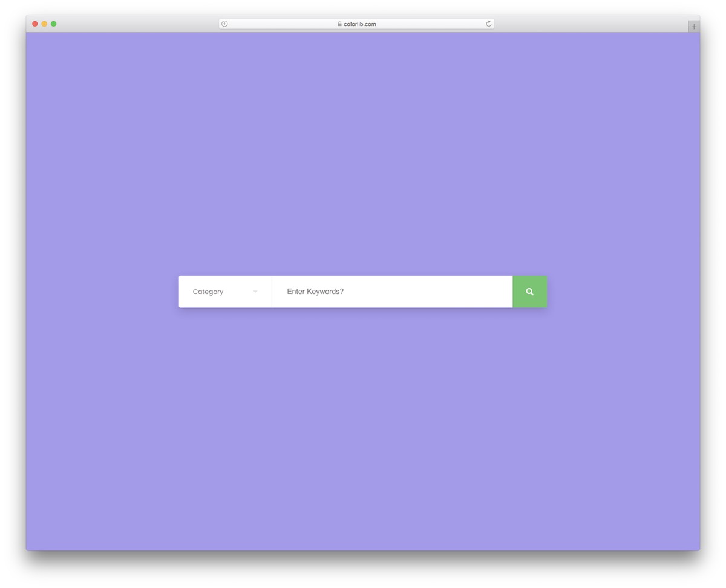Click the gray dropdown caret in the search form
This screenshot has height=588, width=726.
coord(254,291)
